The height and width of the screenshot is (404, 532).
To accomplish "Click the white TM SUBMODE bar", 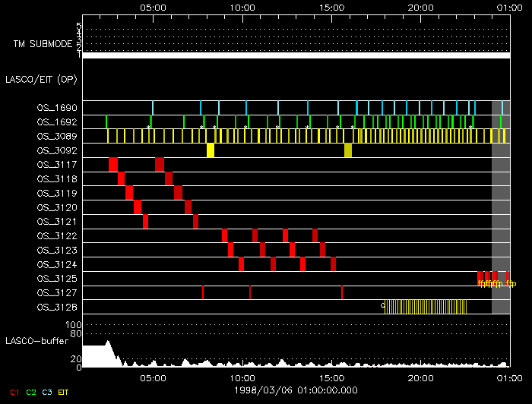I will pyautogui.click(x=295, y=55).
